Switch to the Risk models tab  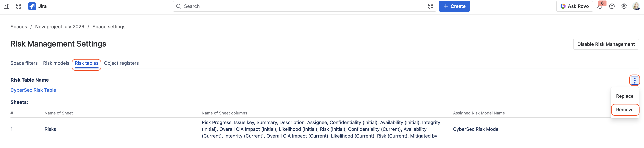pyautogui.click(x=56, y=63)
